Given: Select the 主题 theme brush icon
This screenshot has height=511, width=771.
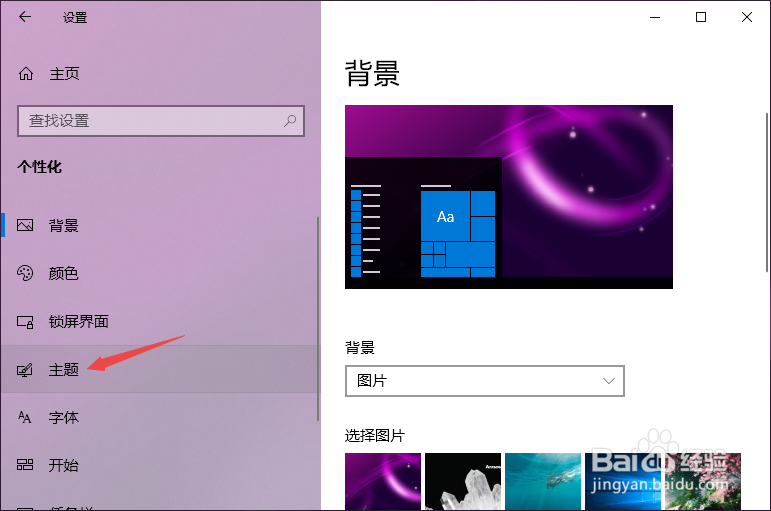Looking at the screenshot, I should [x=25, y=369].
